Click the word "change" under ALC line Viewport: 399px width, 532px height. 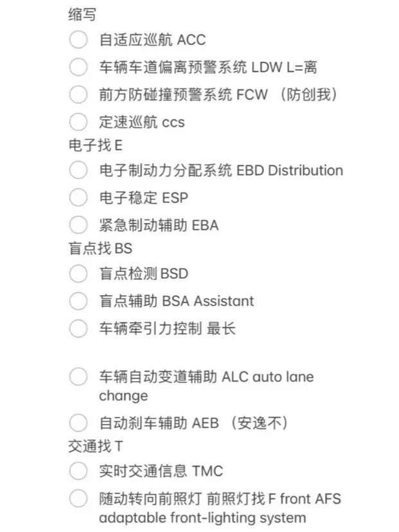tap(123, 395)
